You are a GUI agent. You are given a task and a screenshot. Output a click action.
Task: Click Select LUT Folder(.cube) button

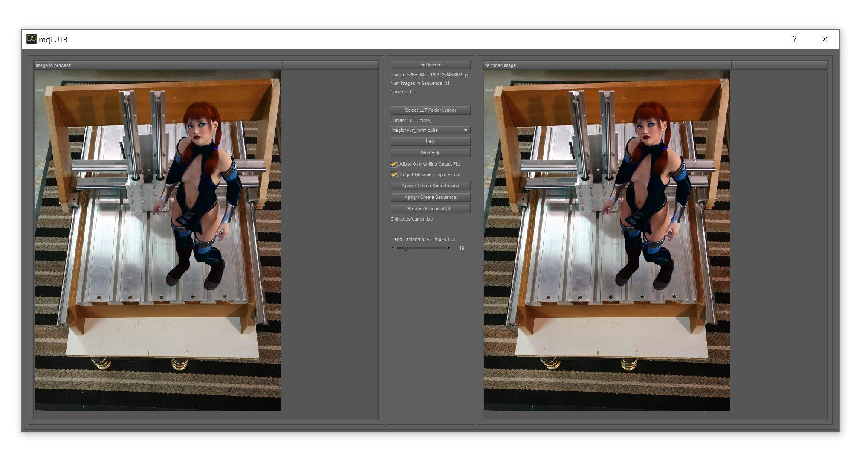[x=430, y=110]
